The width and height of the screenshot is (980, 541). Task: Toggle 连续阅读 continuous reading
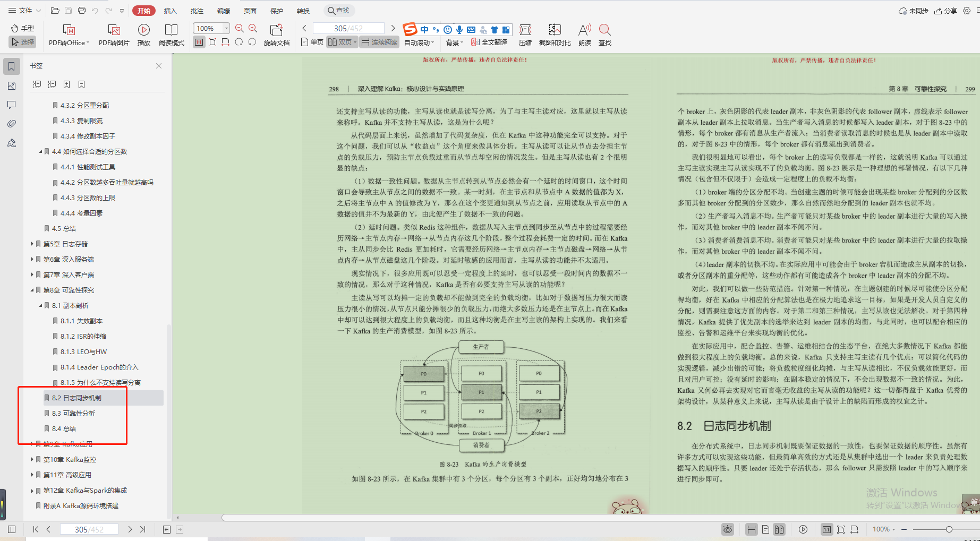[x=379, y=42]
